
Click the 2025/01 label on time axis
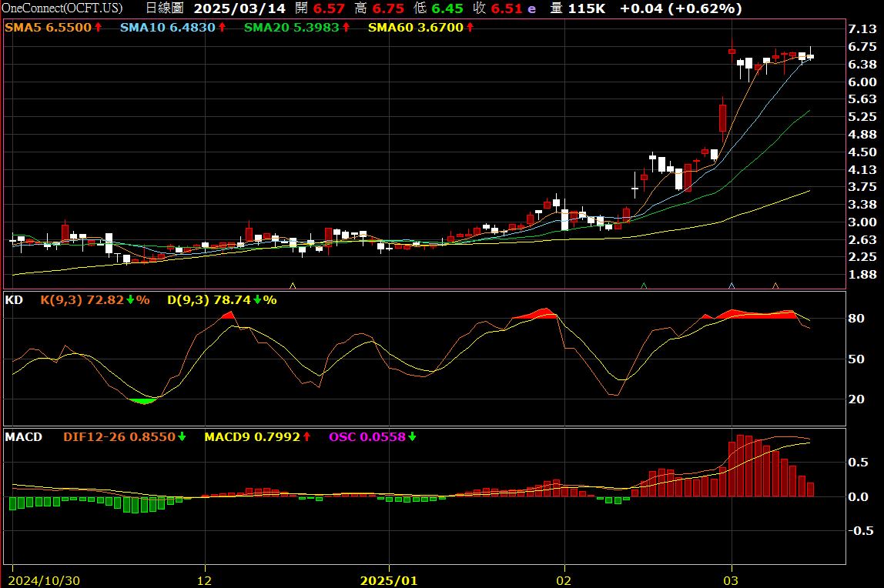tap(390, 580)
